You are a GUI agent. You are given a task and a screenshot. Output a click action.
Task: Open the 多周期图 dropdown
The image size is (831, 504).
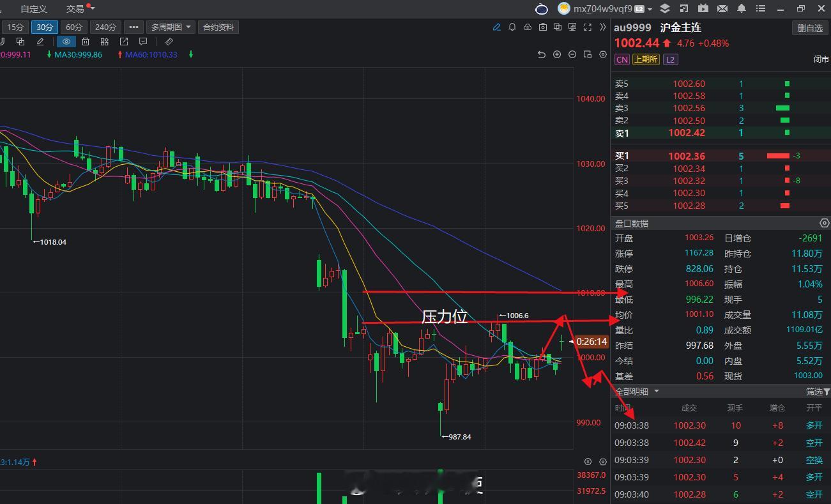(170, 27)
